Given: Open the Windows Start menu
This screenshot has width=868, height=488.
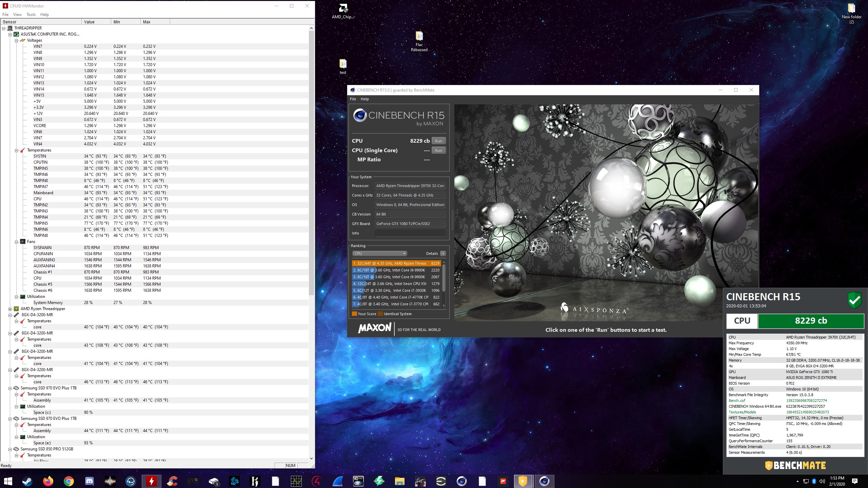Looking at the screenshot, I should click(8, 481).
